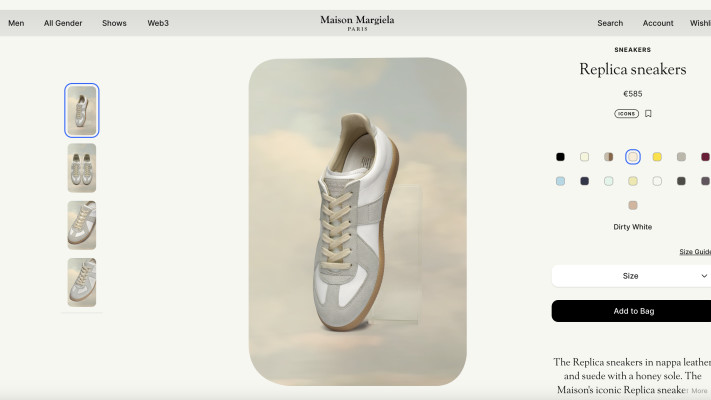The height and width of the screenshot is (400, 711).
Task: Pick the dark charcoal color swatch
Action: coord(681,181)
